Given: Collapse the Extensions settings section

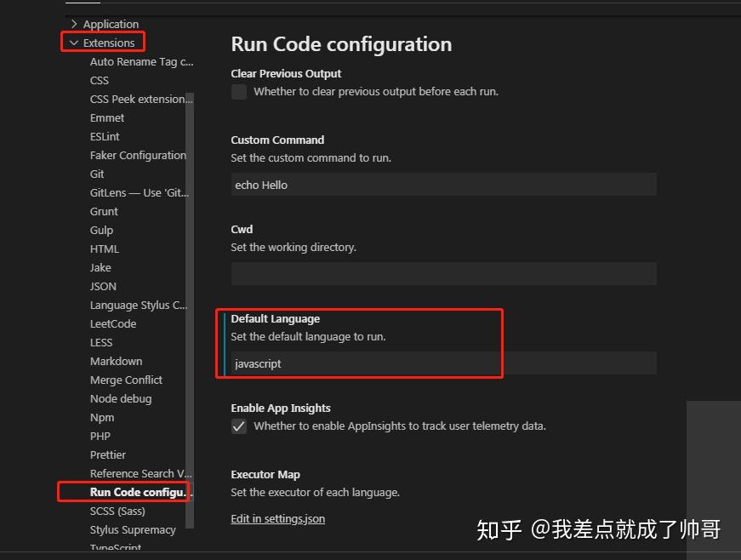Looking at the screenshot, I should tap(101, 42).
